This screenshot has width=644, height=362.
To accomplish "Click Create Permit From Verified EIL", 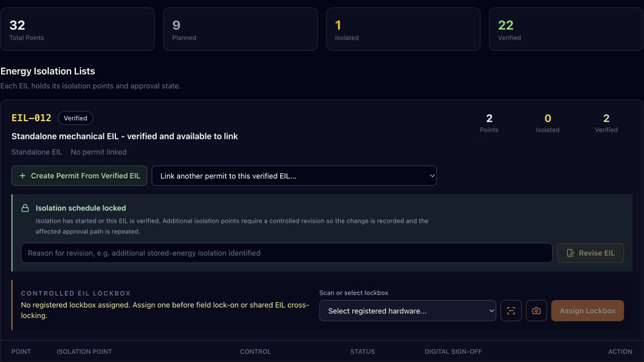I will click(x=79, y=176).
